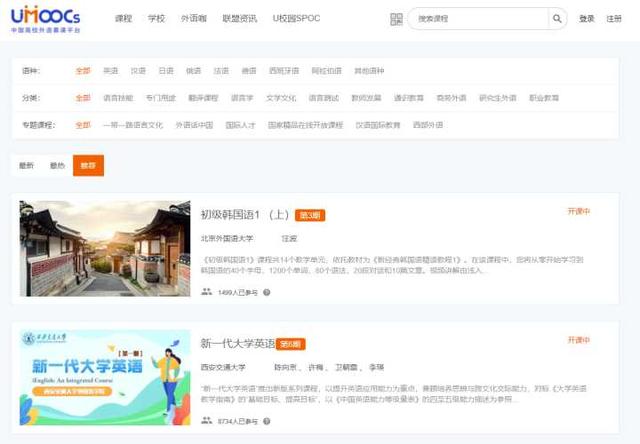Click help icon beside 8734人已参与
Image resolution: width=640 pixels, height=444 pixels.
click(x=266, y=422)
